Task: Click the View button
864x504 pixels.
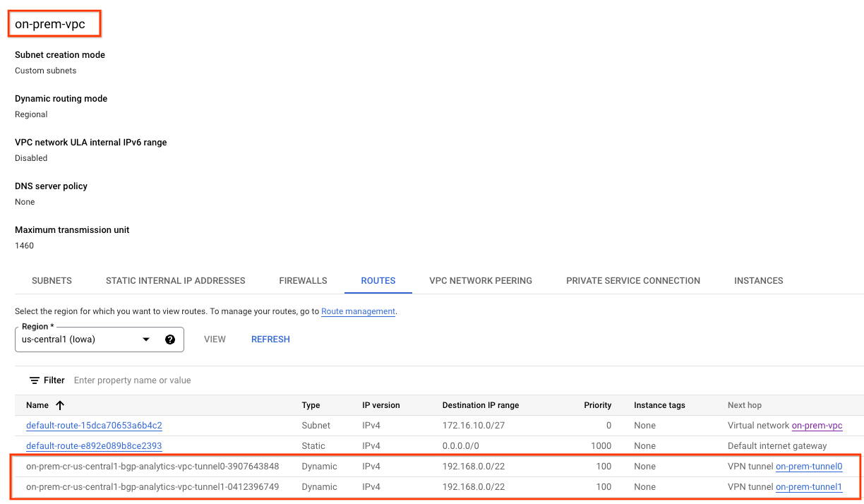Action: tap(215, 340)
